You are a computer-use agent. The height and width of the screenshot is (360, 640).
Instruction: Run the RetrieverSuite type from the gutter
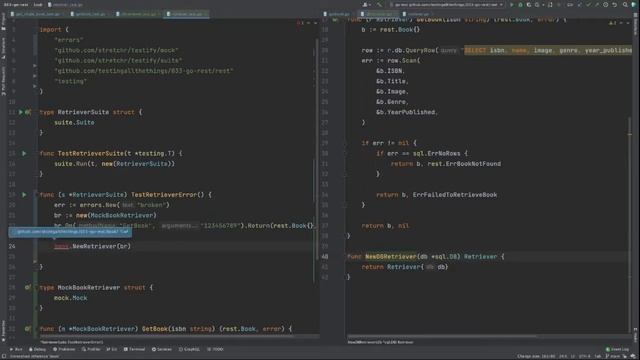[21, 112]
